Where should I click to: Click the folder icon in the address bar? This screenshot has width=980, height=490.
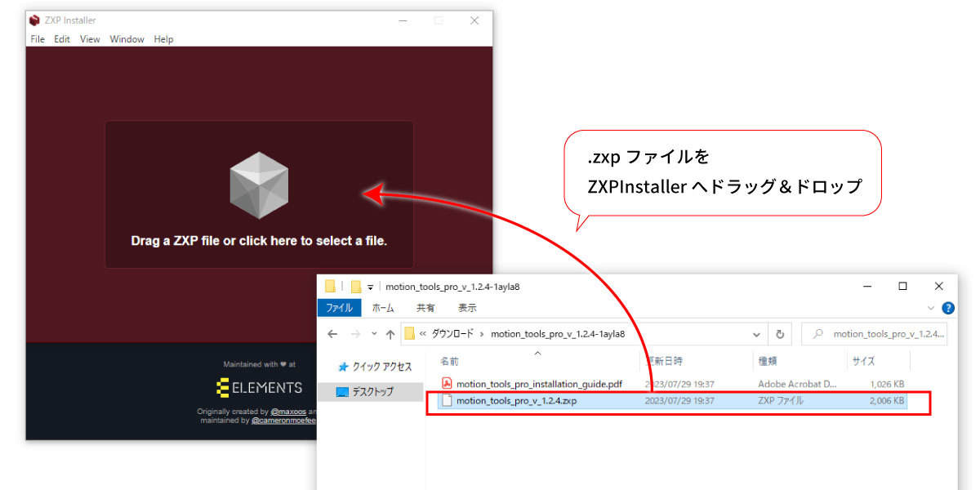point(410,333)
